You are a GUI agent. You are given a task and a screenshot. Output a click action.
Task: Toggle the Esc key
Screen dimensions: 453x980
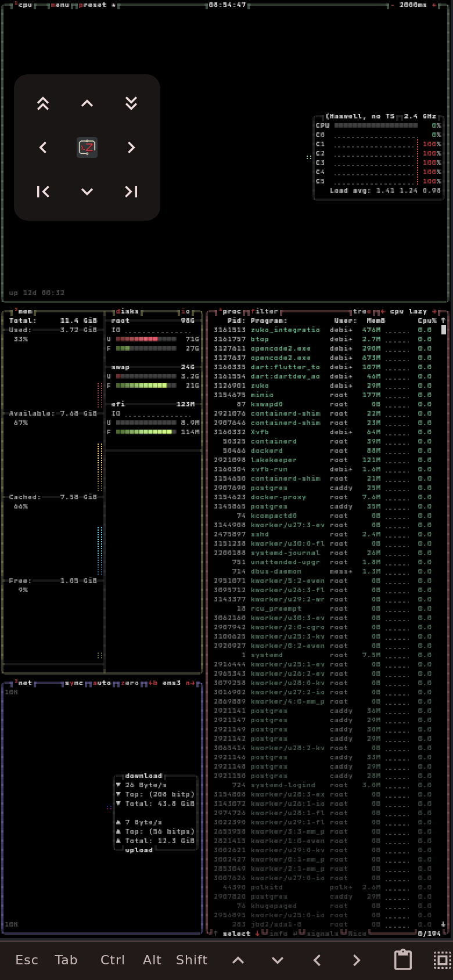tap(27, 960)
